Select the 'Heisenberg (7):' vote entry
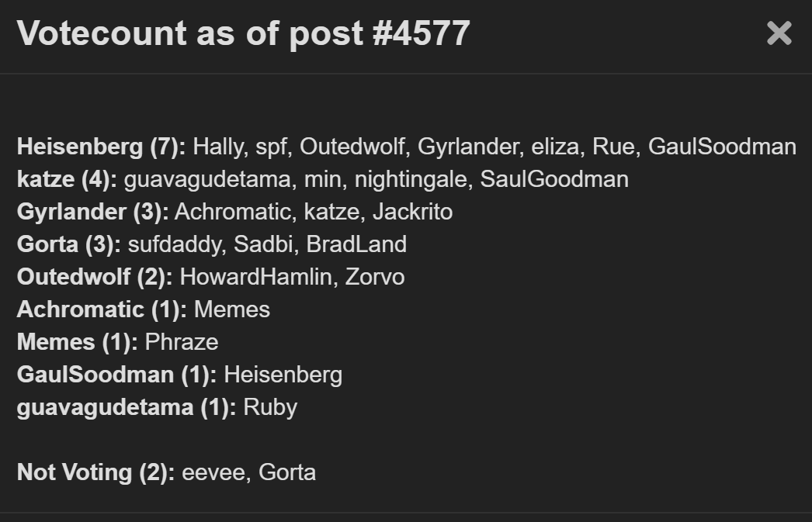This screenshot has height=522, width=812. tap(102, 147)
